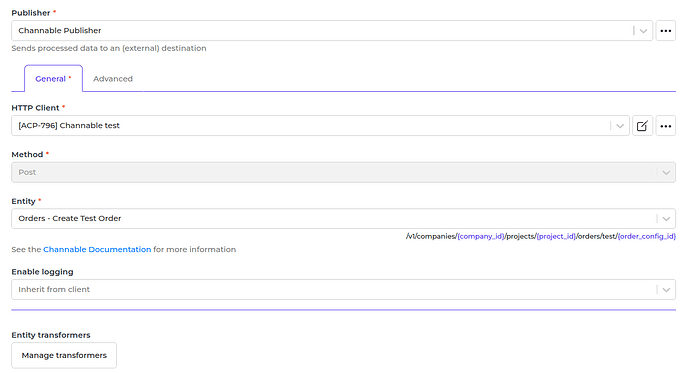The width and height of the screenshot is (690, 373).
Task: Click the Entity transformers heading
Action: [51, 335]
